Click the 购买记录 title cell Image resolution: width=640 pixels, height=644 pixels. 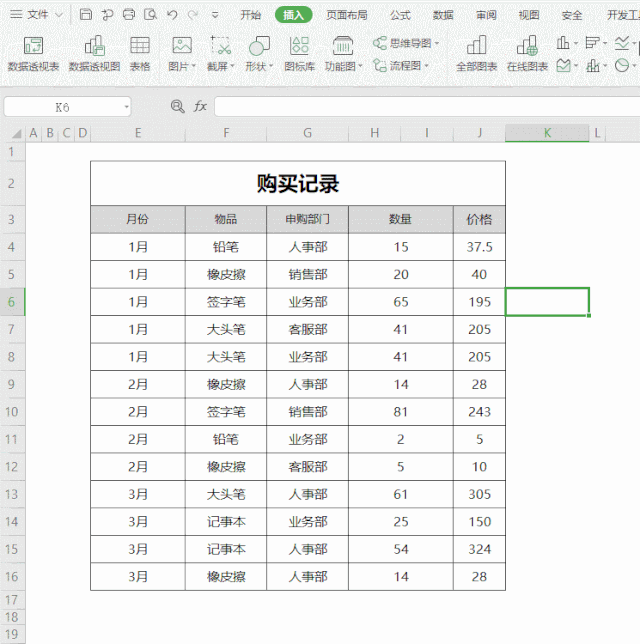tap(298, 183)
